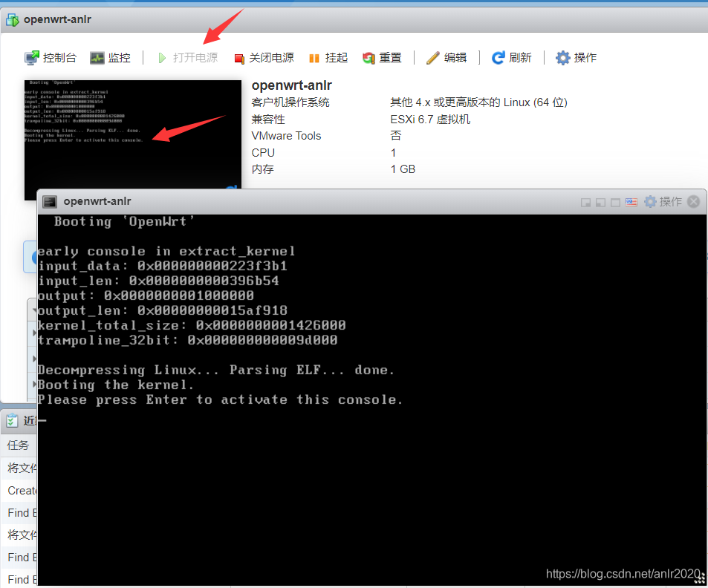Click the 任务 column header
This screenshot has height=588, width=708.
click(19, 445)
